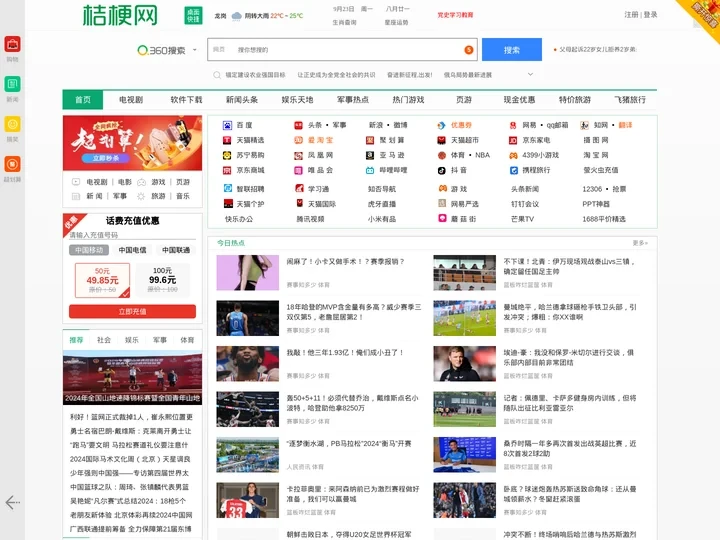Open the 飞猪旅行 navigation tab

tap(630, 100)
